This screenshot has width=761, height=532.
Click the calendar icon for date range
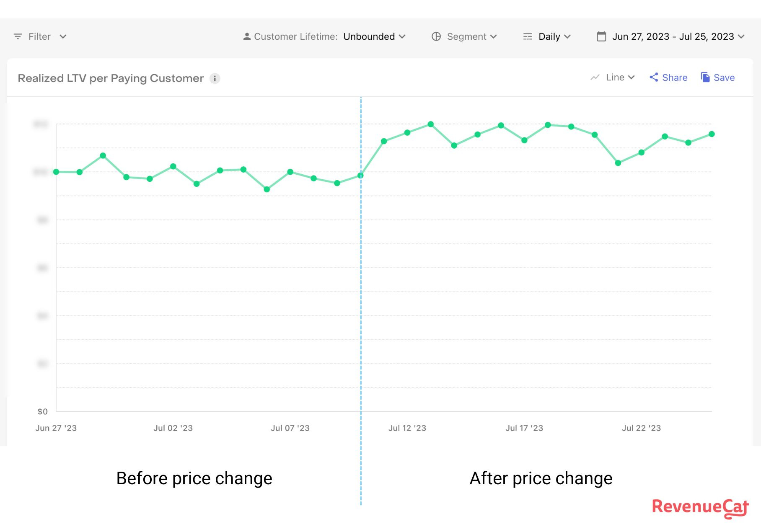click(x=601, y=36)
